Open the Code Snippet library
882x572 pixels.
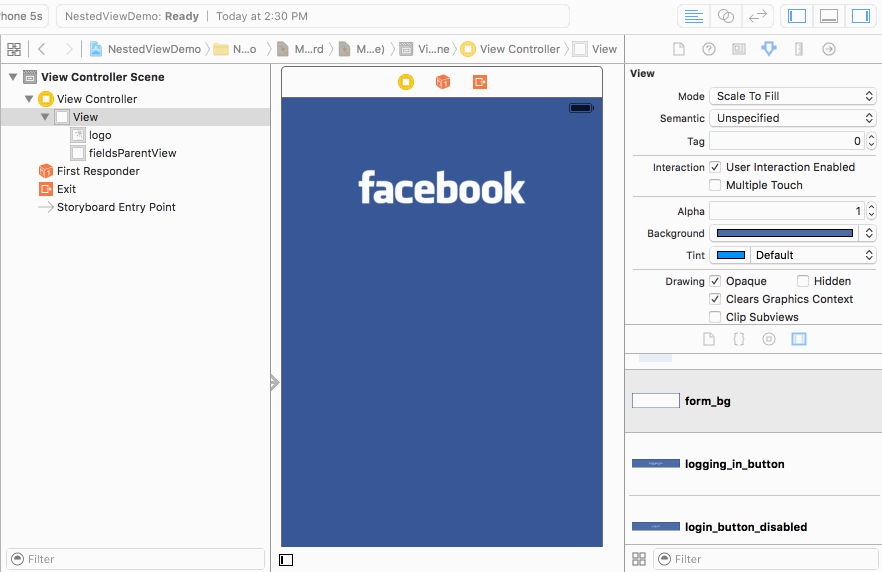point(739,339)
